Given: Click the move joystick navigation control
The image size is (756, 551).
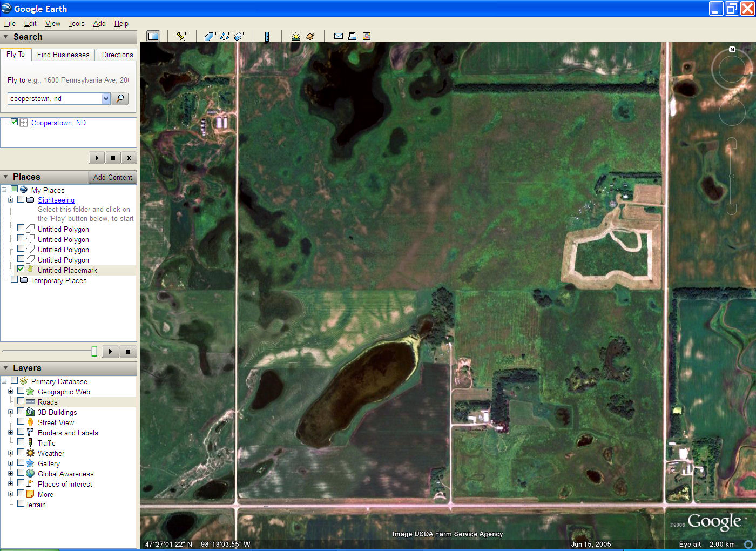Looking at the screenshot, I should coord(732,112).
